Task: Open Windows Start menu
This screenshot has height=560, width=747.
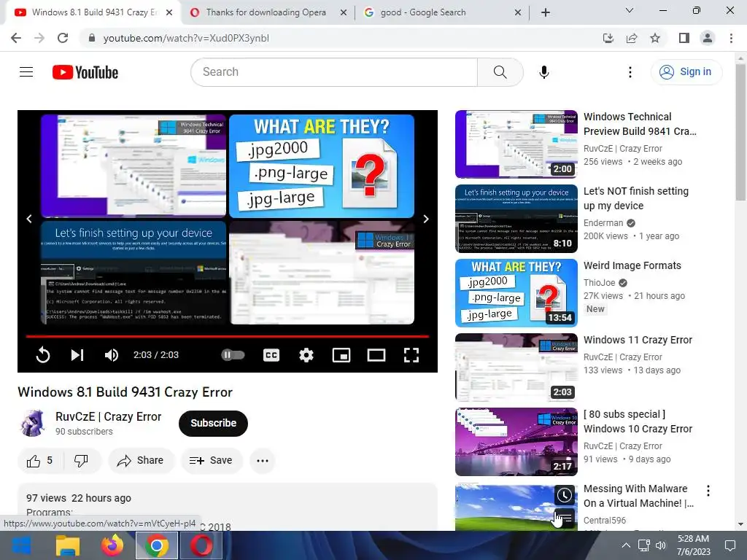Action: pos(21,545)
